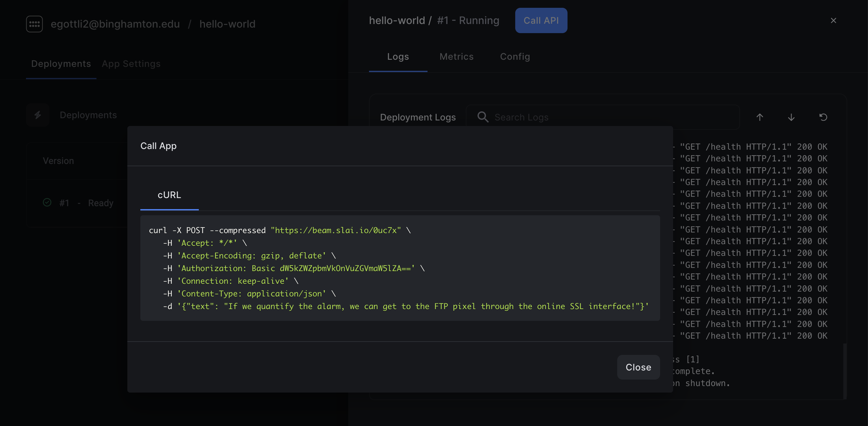
Task: Click the green Ready checkmark icon
Action: [47, 202]
